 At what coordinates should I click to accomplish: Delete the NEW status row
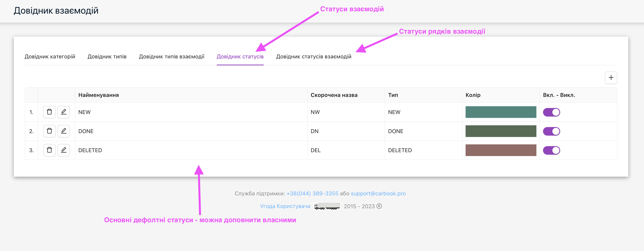coord(49,112)
